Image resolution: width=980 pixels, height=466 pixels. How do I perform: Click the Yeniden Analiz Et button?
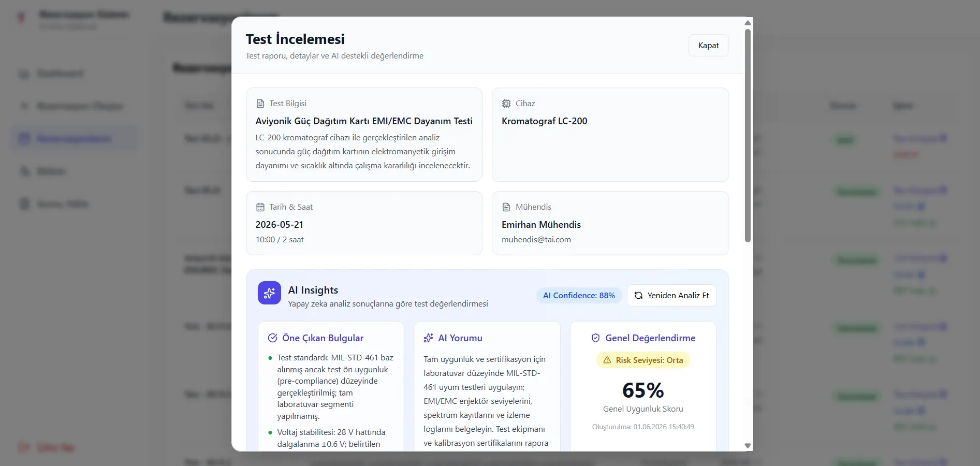click(671, 295)
